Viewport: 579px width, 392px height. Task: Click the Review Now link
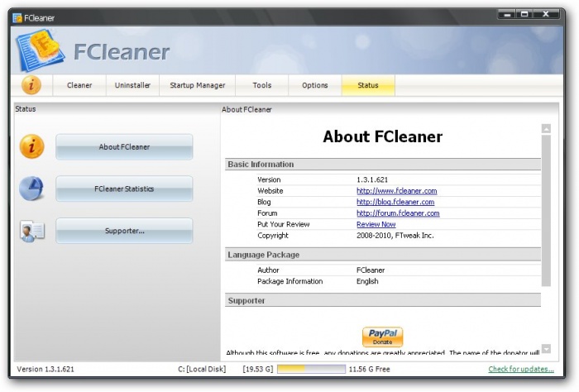(376, 224)
